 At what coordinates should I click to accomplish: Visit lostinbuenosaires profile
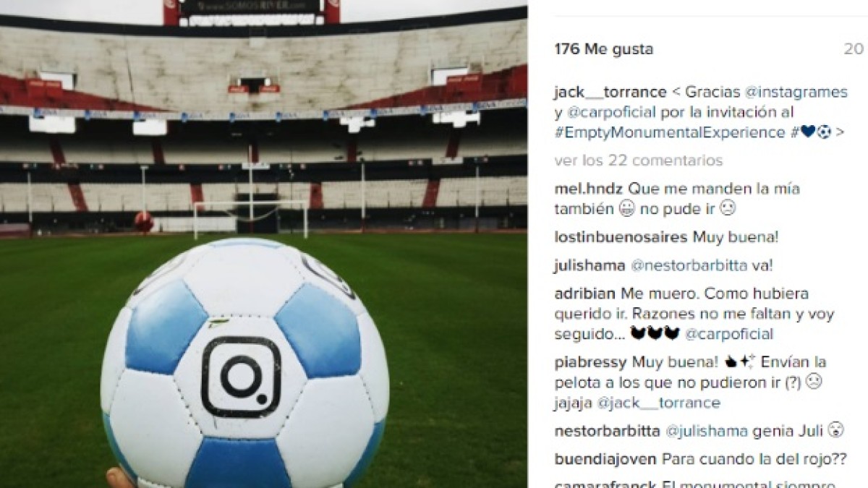point(621,236)
